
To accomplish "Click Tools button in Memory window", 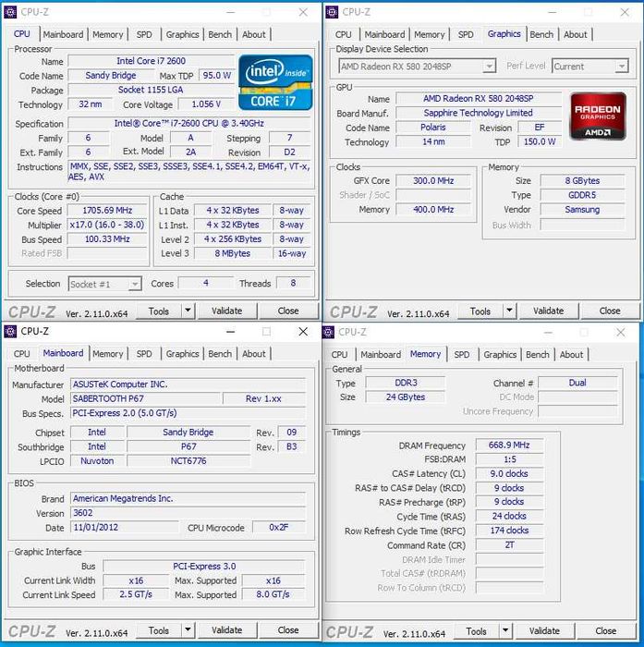I will [x=477, y=631].
